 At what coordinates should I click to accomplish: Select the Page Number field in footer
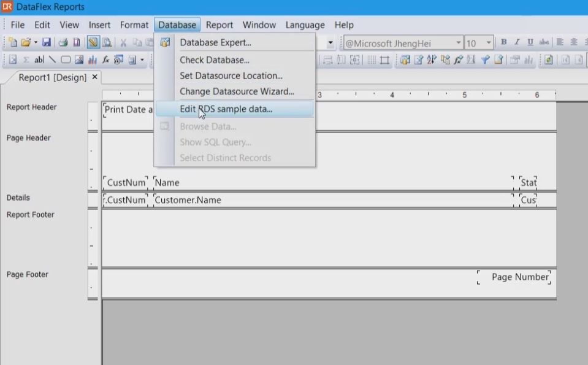tap(519, 277)
